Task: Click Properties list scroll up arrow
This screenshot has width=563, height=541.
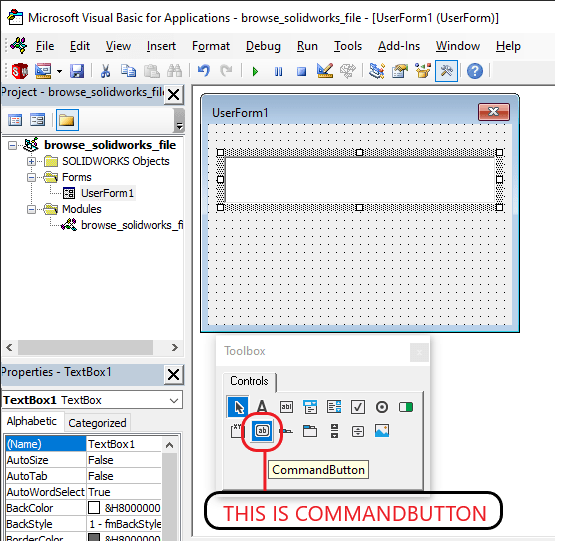Action: pos(169,446)
